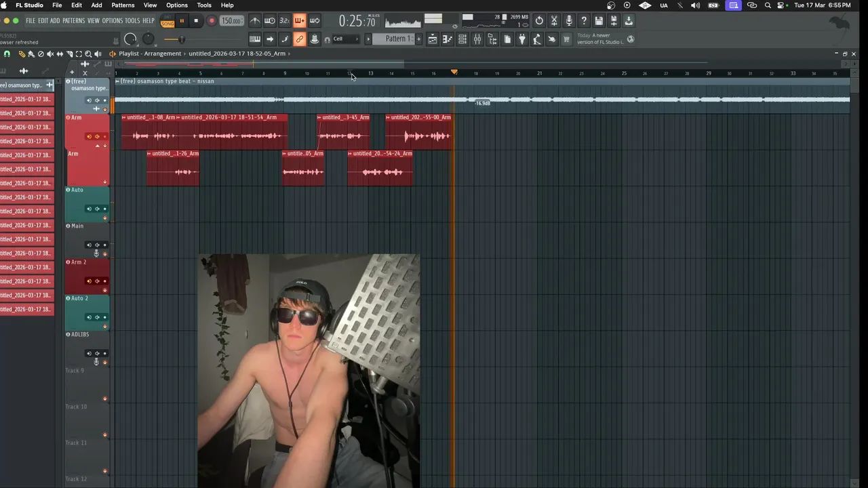
Task: Click the newer version of FL Studio notice
Action: point(599,39)
